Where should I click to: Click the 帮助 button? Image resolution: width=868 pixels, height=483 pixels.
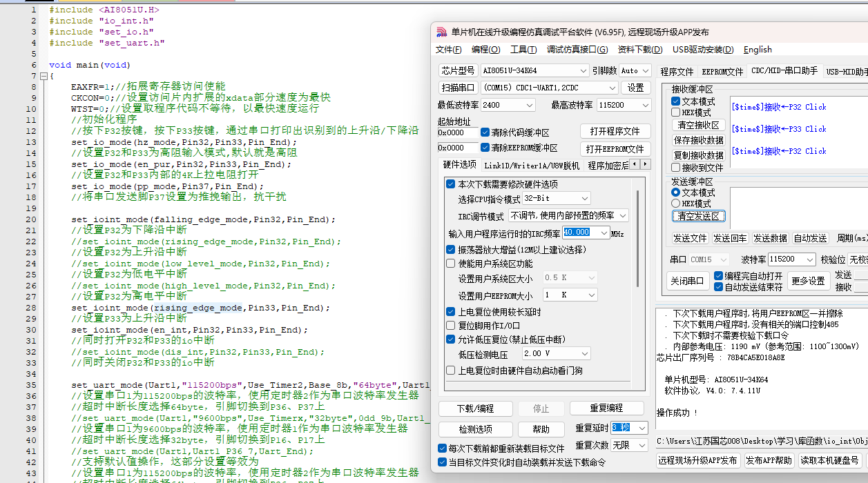coord(541,430)
